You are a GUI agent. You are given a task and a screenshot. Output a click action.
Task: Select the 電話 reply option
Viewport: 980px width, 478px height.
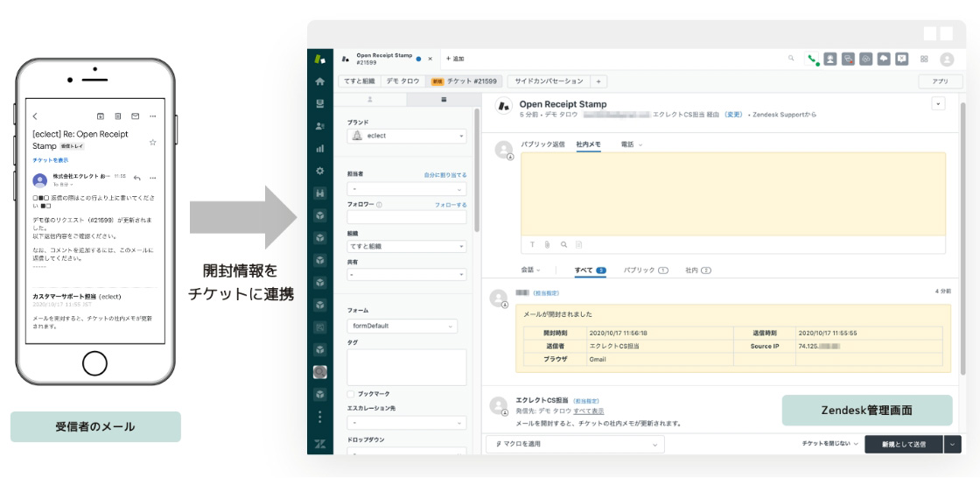tap(631, 144)
